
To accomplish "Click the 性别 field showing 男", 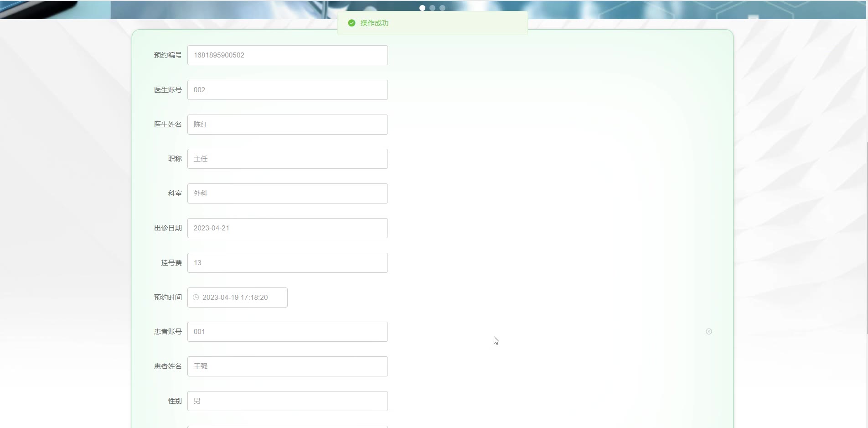I will click(x=287, y=401).
